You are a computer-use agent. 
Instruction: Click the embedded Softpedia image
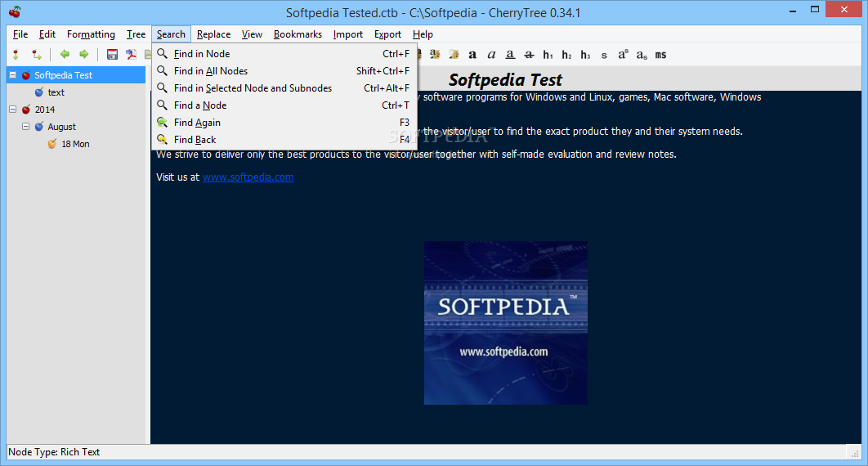tap(506, 323)
